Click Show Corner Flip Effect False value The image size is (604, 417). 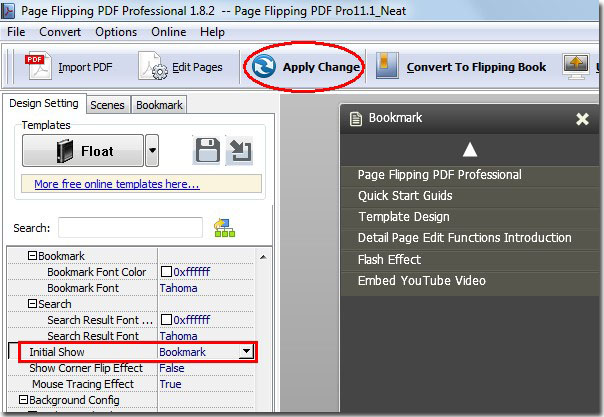[172, 368]
